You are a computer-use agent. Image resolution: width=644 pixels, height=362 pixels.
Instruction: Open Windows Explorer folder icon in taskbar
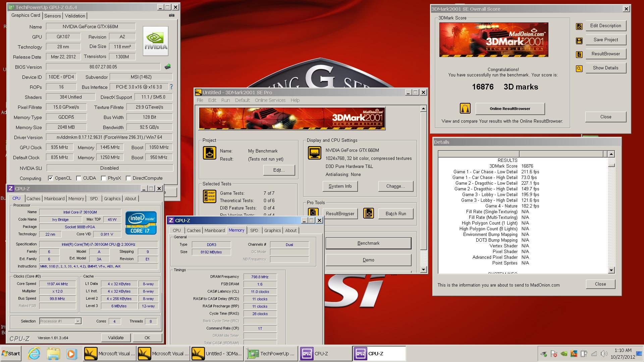53,354
